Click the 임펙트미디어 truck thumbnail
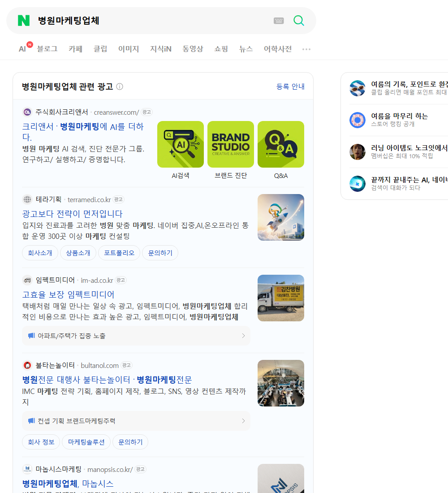This screenshot has height=493, width=448. tap(281, 298)
